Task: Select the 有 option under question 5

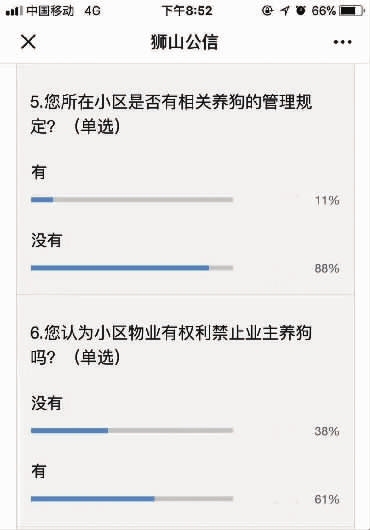Action: [x=39, y=172]
